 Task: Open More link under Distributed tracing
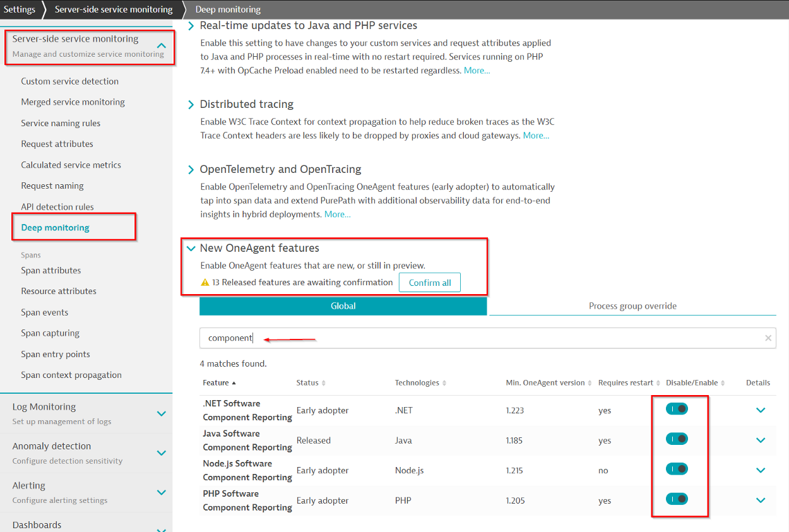click(x=536, y=136)
